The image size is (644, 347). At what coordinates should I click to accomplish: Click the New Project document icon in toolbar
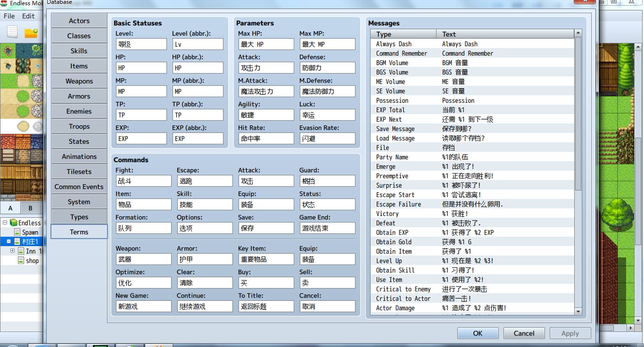[x=12, y=32]
